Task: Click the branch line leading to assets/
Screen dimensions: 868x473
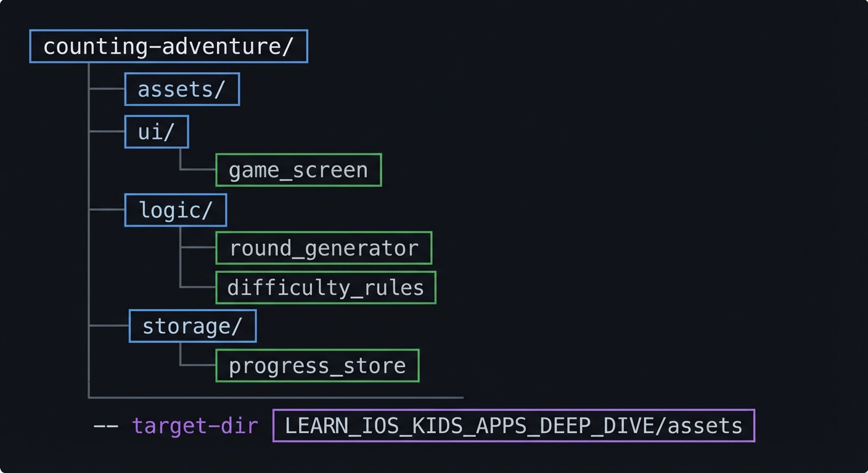Action: tap(107, 89)
